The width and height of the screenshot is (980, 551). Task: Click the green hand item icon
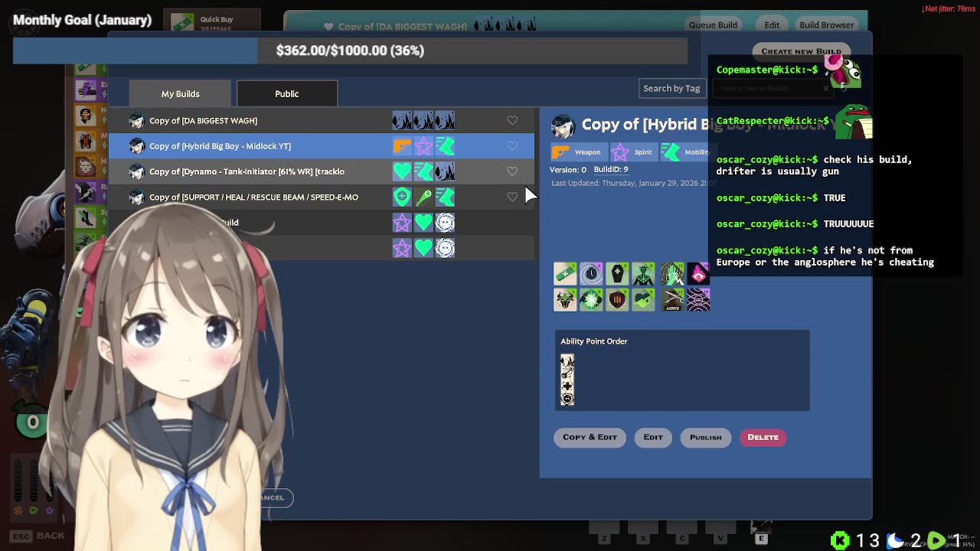[672, 273]
